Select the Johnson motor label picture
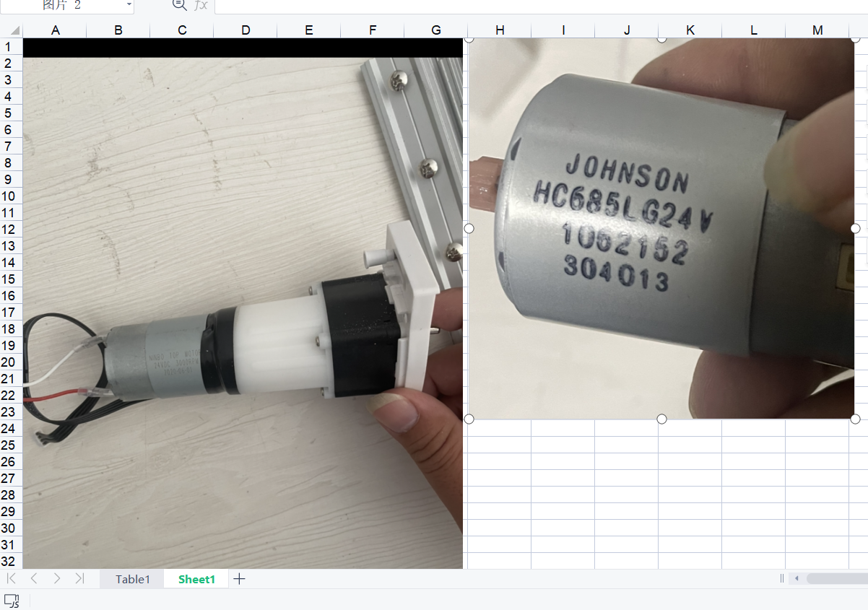Viewport: 868px width, 610px height. click(x=661, y=228)
